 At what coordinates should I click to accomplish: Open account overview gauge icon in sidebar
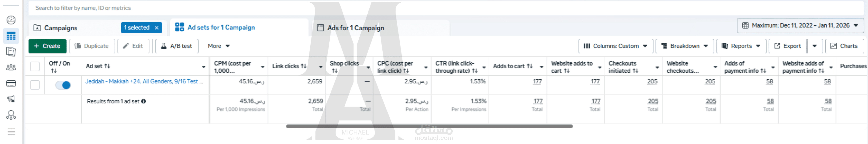pyautogui.click(x=11, y=20)
